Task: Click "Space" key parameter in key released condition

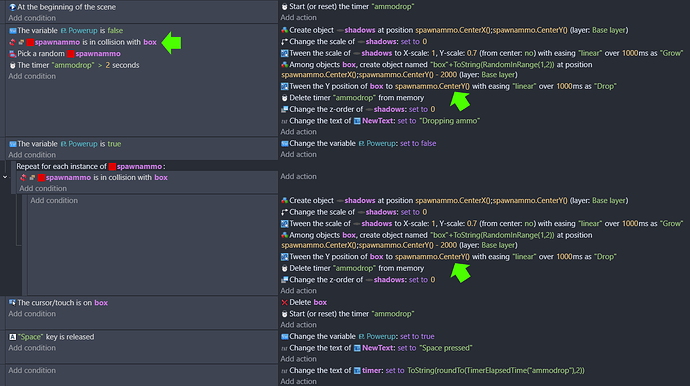Action: (x=30, y=337)
